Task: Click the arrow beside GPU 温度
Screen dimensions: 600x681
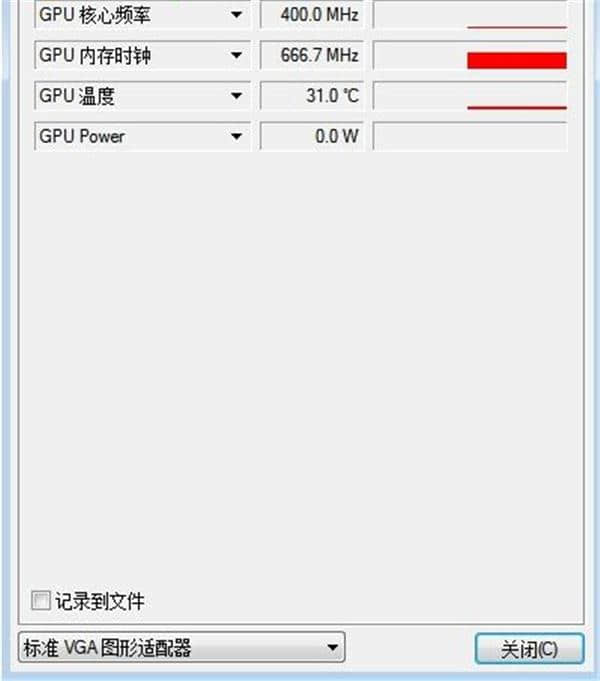Action: 236,96
